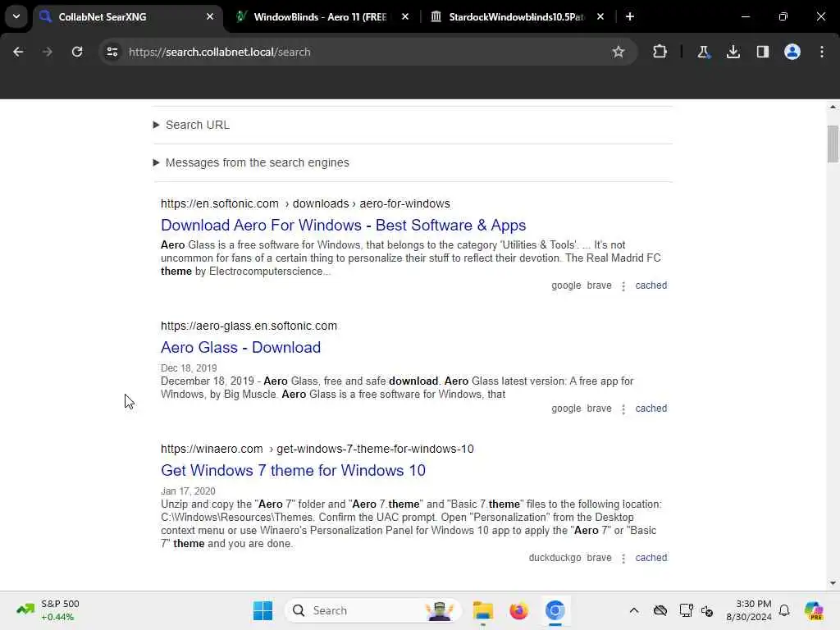Click the muted volume tray icon
Image resolution: width=840 pixels, height=630 pixels.
coord(707,610)
